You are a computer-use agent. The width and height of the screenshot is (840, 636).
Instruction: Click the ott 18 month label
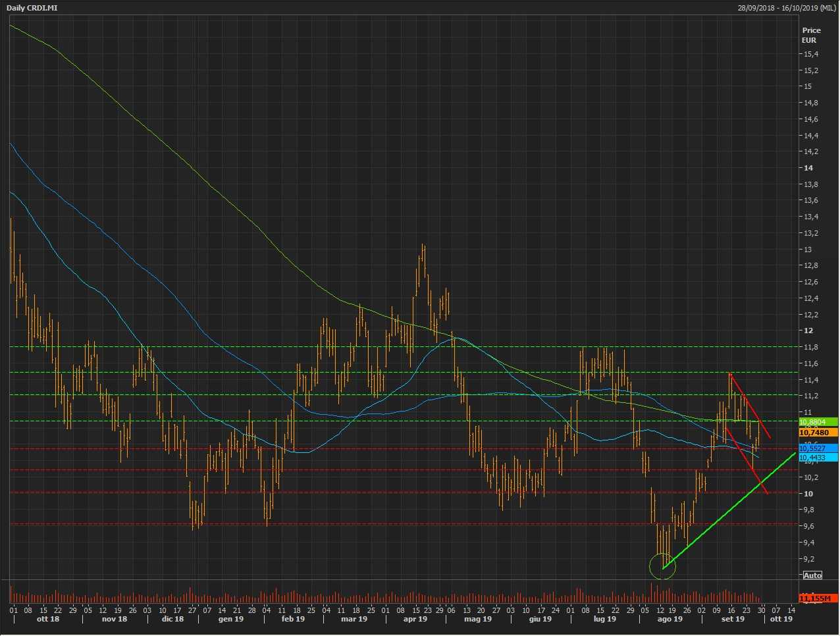(x=47, y=619)
